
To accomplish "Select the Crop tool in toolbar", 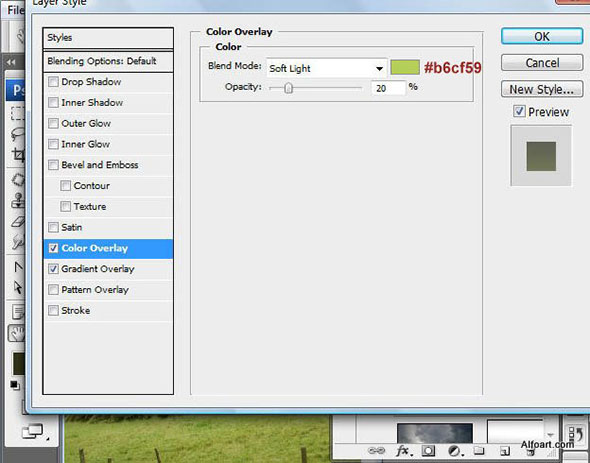I will 18,154.
